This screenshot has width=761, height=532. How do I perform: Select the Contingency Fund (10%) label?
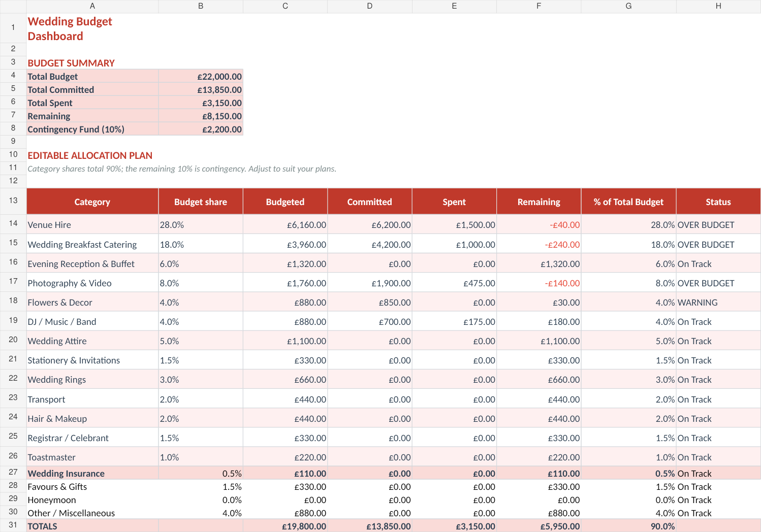92,129
